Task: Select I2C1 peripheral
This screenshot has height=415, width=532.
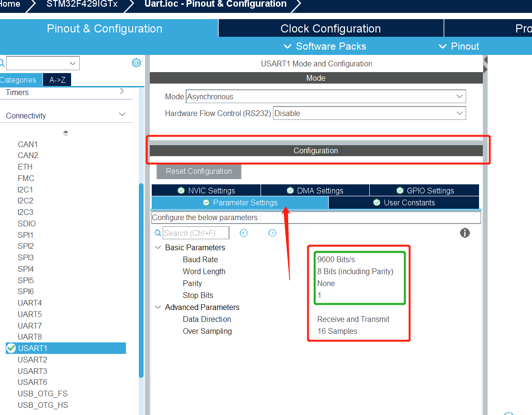Action: [25, 190]
